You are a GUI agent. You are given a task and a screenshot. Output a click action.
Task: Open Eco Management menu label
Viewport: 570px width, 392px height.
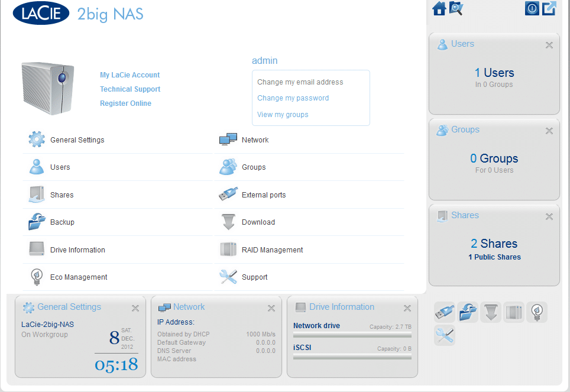pos(79,277)
